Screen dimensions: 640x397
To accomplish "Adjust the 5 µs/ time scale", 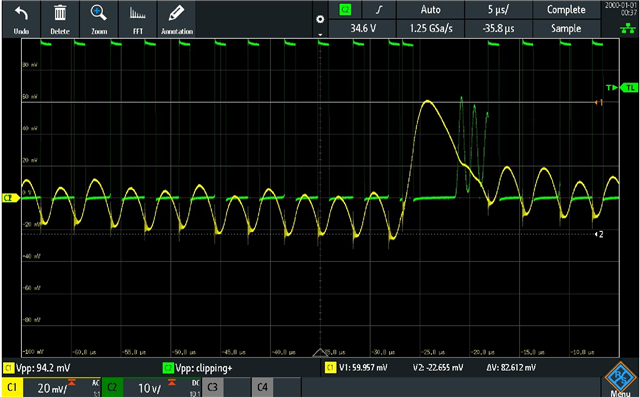I will click(498, 10).
